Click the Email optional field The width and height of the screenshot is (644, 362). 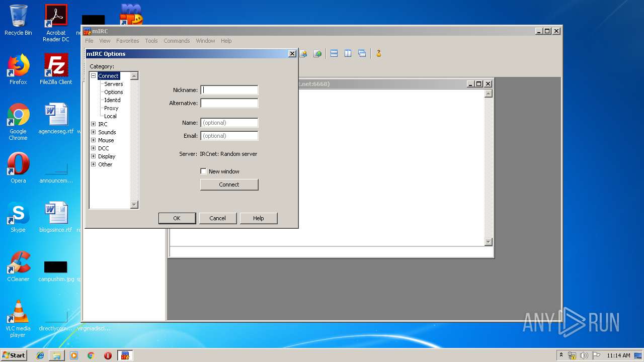tap(229, 136)
